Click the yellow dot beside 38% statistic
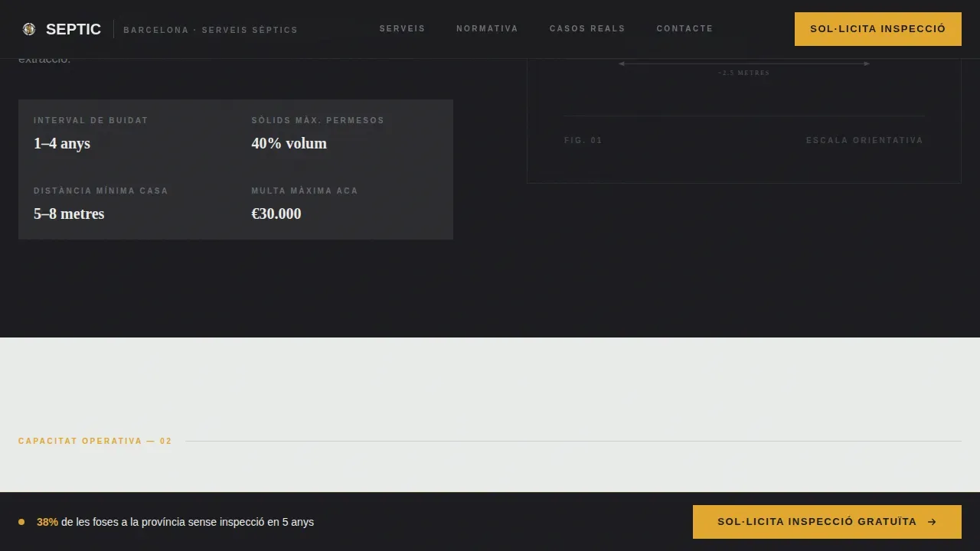The height and width of the screenshot is (551, 980). (21, 522)
